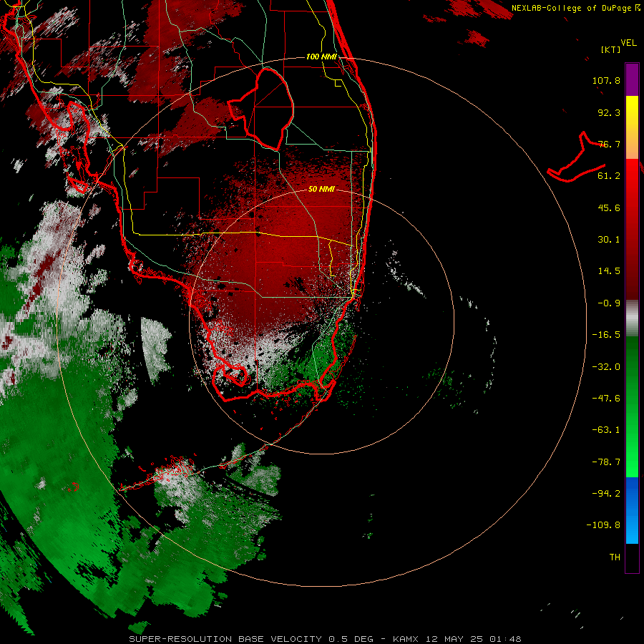This screenshot has height=644, width=644.
Task: Select the -16.5 legend value
Action: tap(606, 335)
